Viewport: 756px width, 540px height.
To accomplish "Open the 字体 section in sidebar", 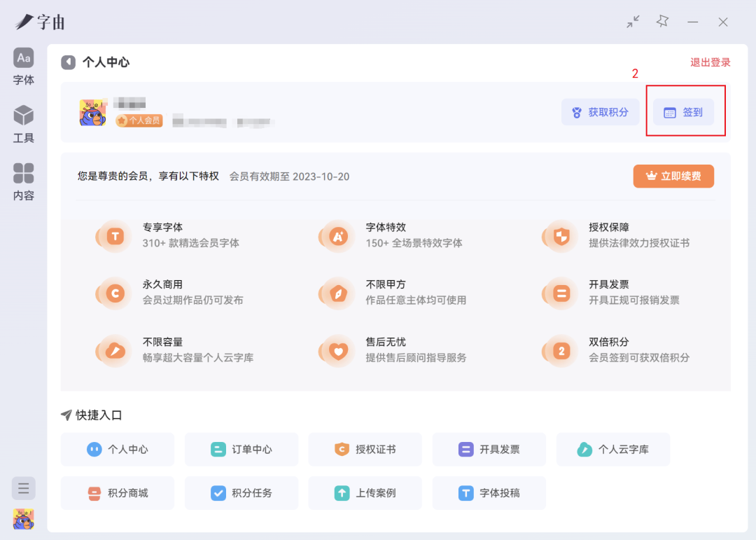I will 23,66.
